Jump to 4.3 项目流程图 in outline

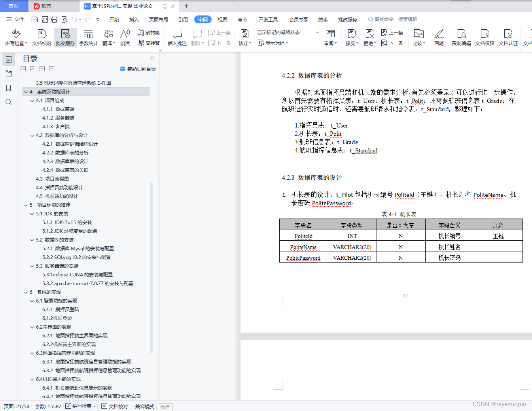[52, 179]
